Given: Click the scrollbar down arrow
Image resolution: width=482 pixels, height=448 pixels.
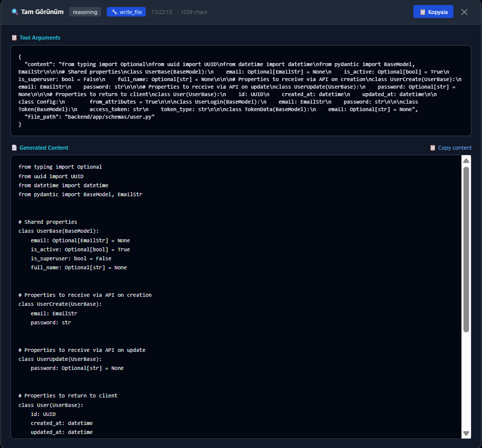Looking at the screenshot, I should pyautogui.click(x=466, y=433).
